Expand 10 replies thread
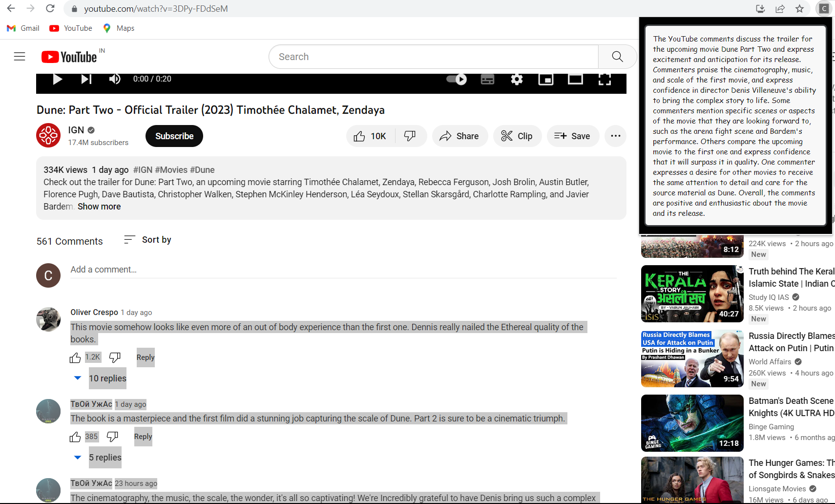This screenshot has height=504, width=835. click(100, 378)
